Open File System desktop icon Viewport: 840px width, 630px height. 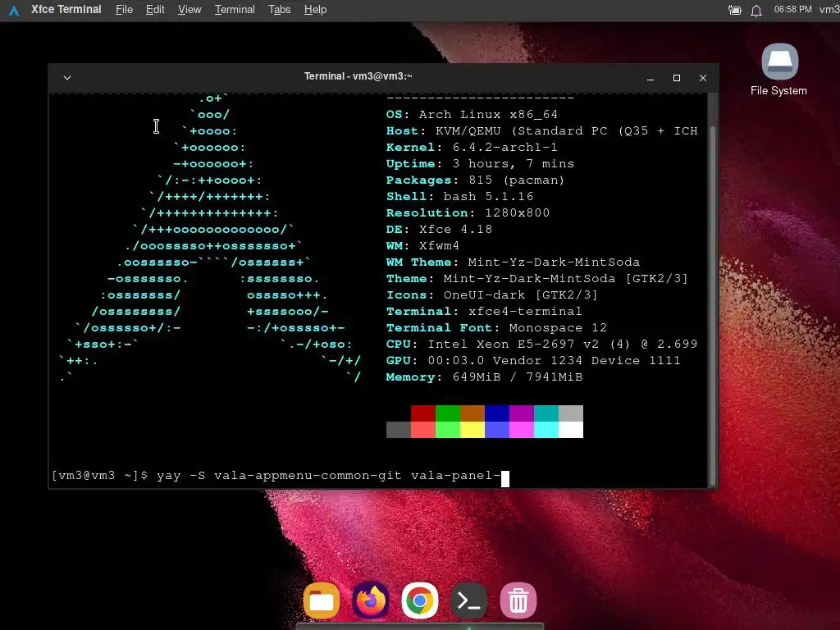(779, 71)
